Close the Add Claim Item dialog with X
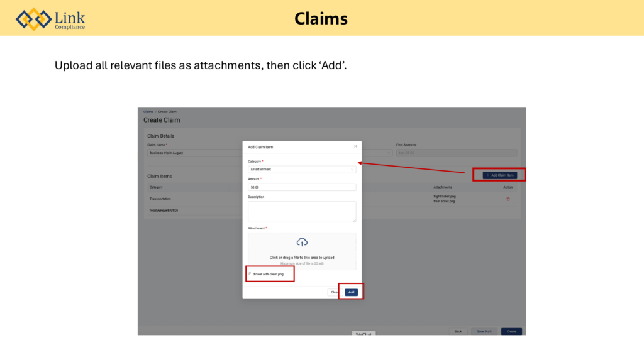Image resolution: width=644 pixels, height=362 pixels. pyautogui.click(x=355, y=146)
